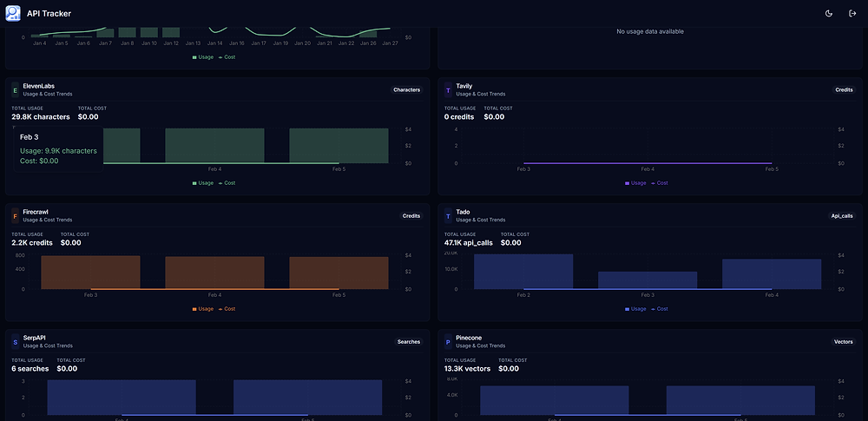This screenshot has width=868, height=421.
Task: Click the 6 searches usage value
Action: click(x=30, y=368)
